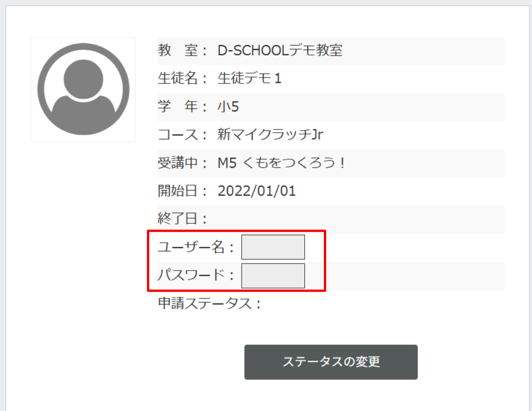Click the ステータスの変更 button

[x=331, y=362]
